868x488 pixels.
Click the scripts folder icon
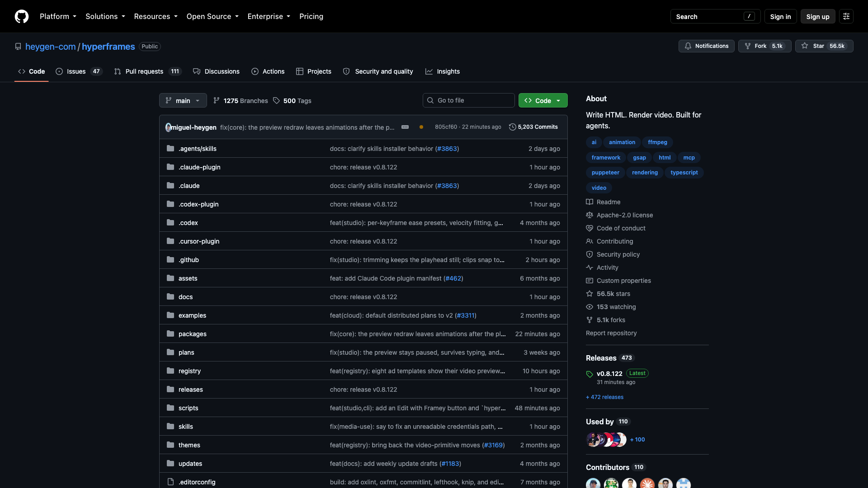point(170,408)
